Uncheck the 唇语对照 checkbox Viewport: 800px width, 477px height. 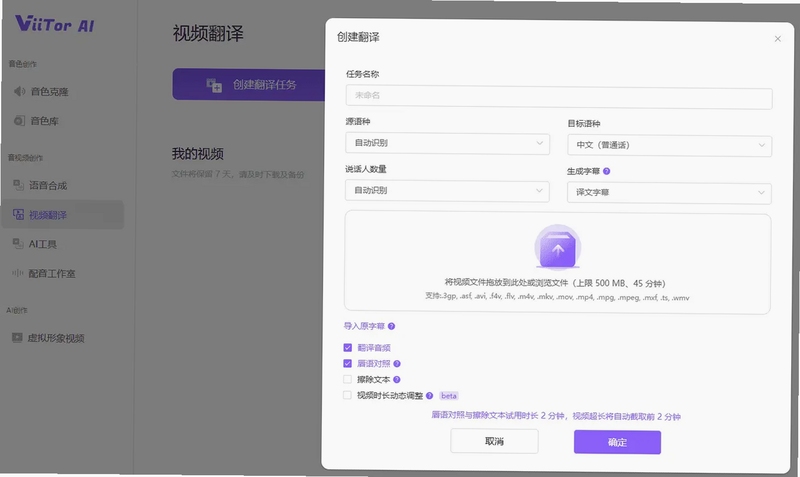[347, 364]
